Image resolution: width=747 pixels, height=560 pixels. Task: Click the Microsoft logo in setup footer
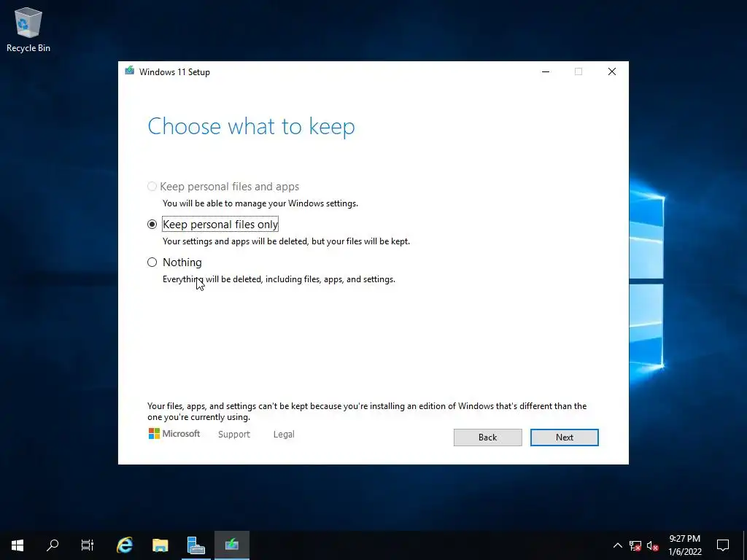[174, 433]
